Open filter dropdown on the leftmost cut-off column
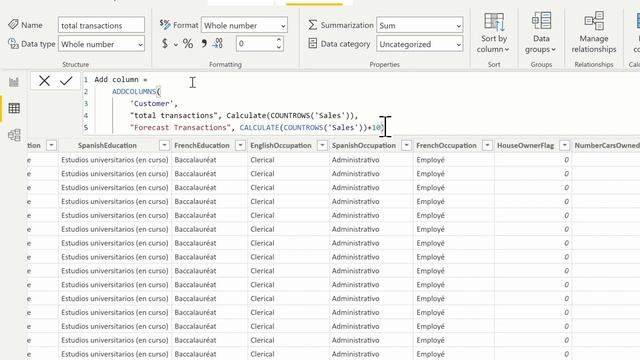 pyautogui.click(x=51, y=145)
